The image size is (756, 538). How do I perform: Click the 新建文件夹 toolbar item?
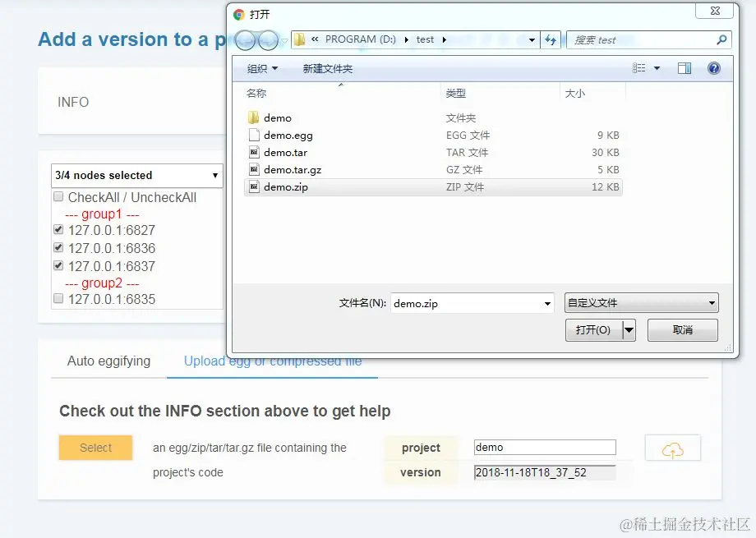(327, 68)
